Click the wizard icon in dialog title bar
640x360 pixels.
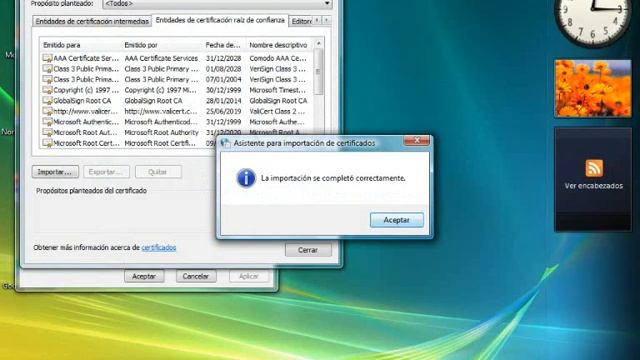[225, 143]
